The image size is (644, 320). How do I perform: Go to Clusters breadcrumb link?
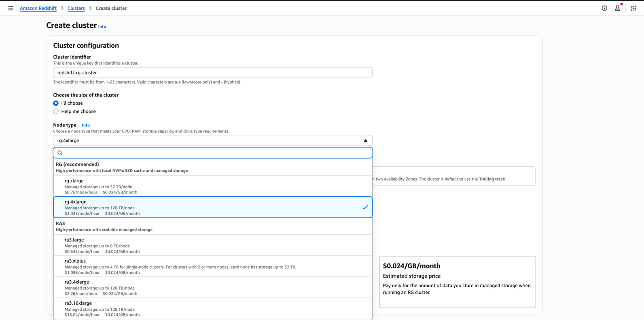click(x=76, y=8)
